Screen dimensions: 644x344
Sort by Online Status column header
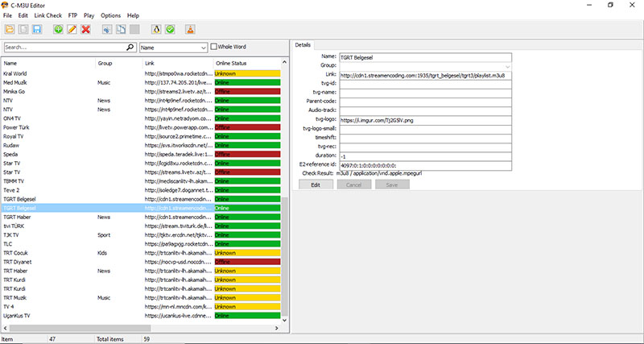[247, 64]
